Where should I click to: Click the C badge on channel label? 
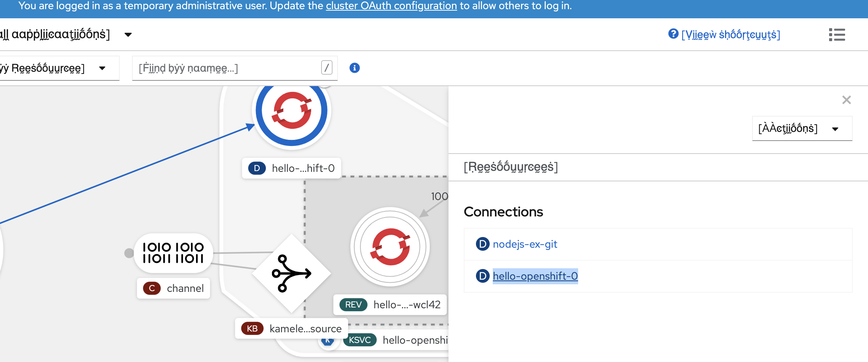[x=152, y=288]
